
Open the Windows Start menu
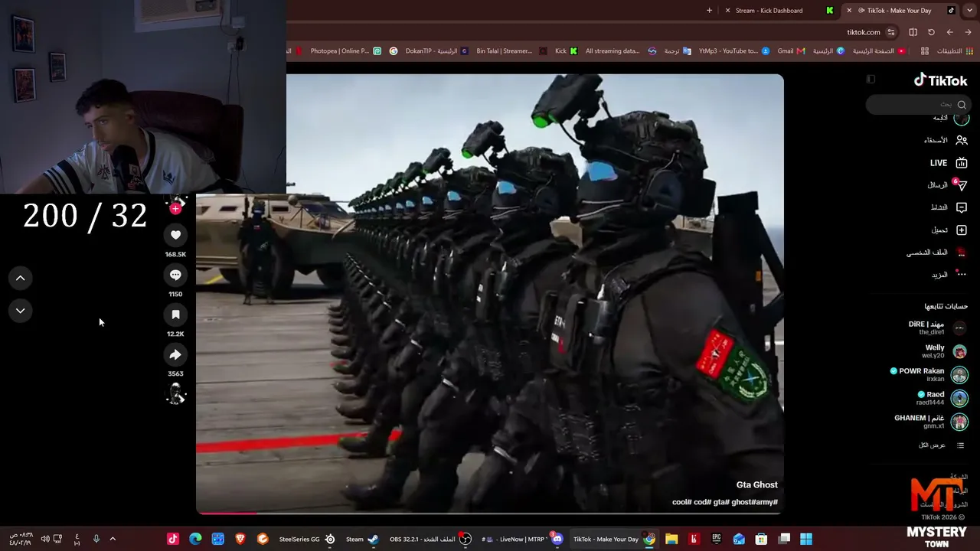click(806, 539)
